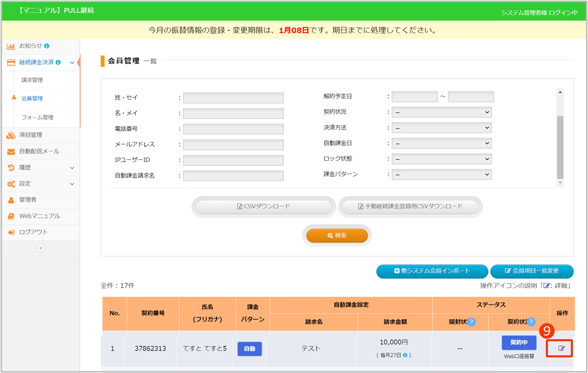This screenshot has height=373, width=588.
Task: Collapse the sidebar with the double-arrow icon
Action: [41, 248]
